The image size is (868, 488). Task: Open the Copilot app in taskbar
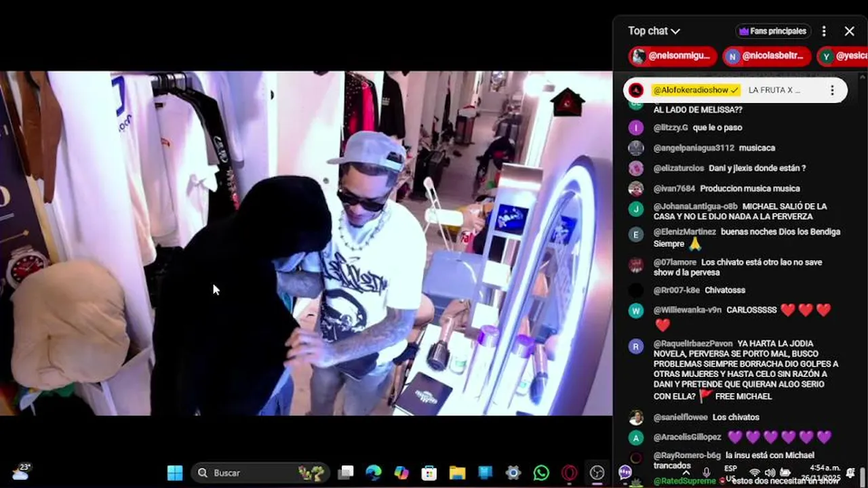click(x=401, y=472)
